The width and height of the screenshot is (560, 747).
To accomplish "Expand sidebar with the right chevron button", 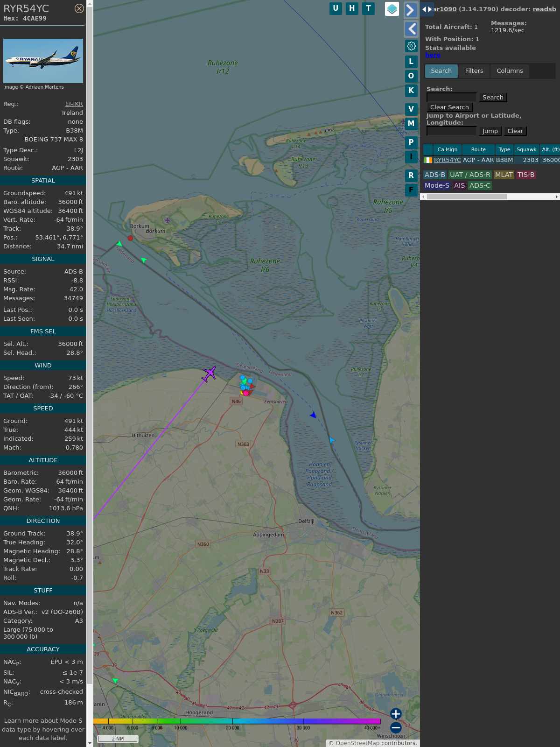I will click(410, 10).
